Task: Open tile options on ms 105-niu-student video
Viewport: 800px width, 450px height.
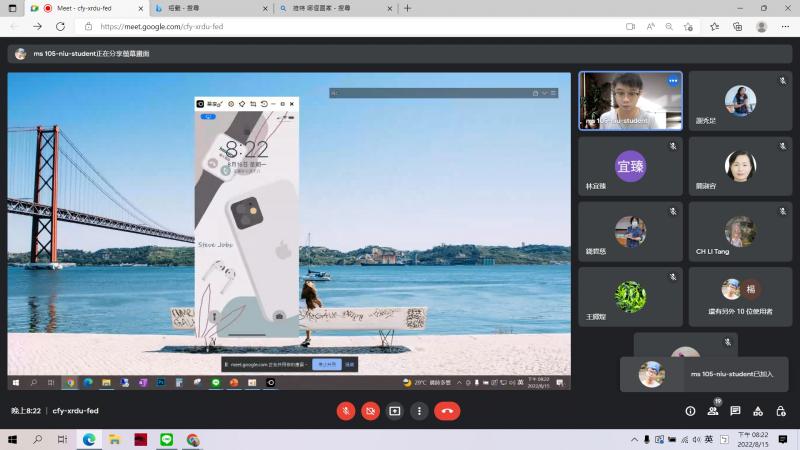Action: [x=673, y=81]
